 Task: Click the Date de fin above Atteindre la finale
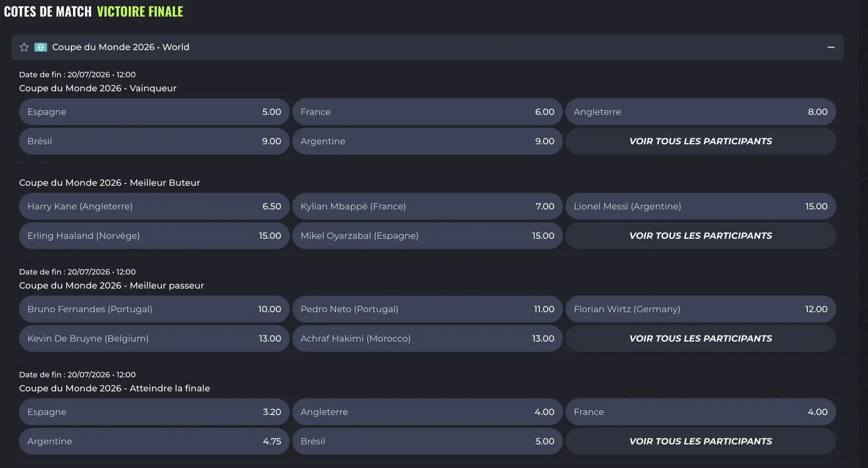pyautogui.click(x=77, y=375)
